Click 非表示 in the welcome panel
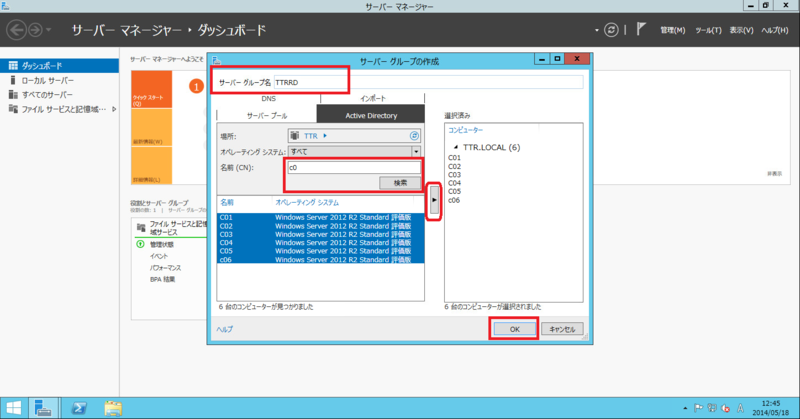 tap(774, 174)
